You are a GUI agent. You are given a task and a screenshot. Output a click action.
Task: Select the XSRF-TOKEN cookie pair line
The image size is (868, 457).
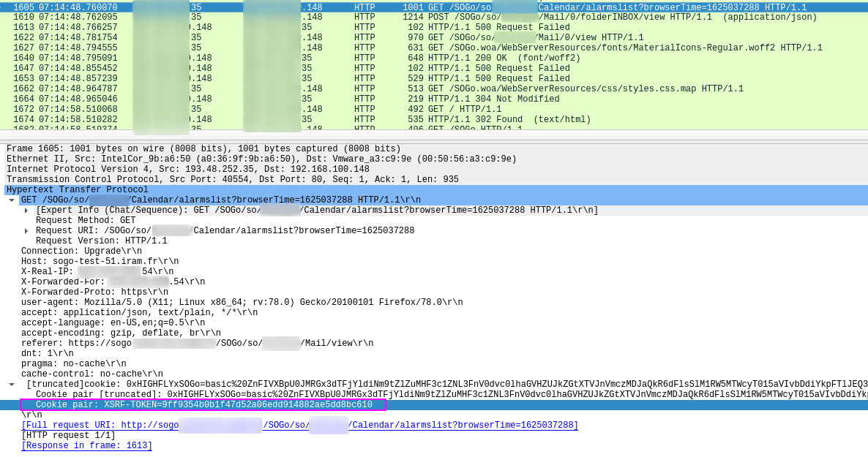pos(203,405)
